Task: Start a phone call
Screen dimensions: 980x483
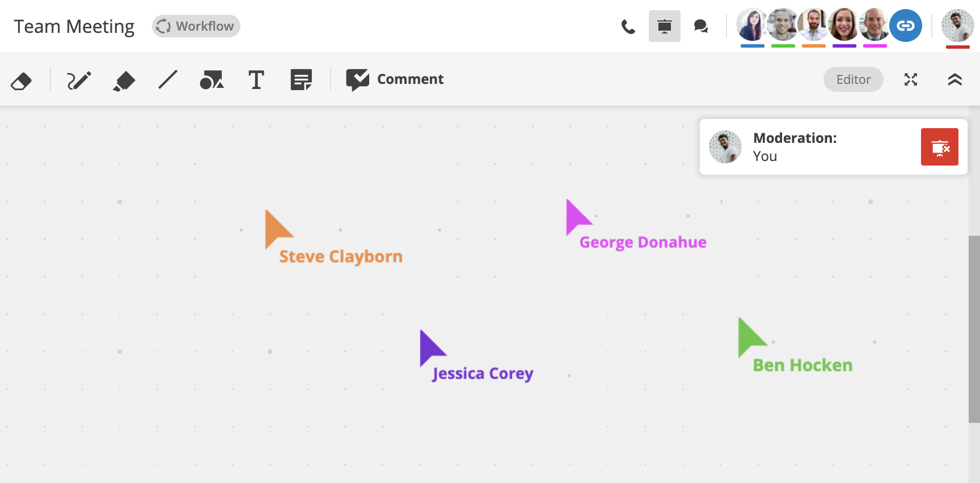Action: point(628,27)
